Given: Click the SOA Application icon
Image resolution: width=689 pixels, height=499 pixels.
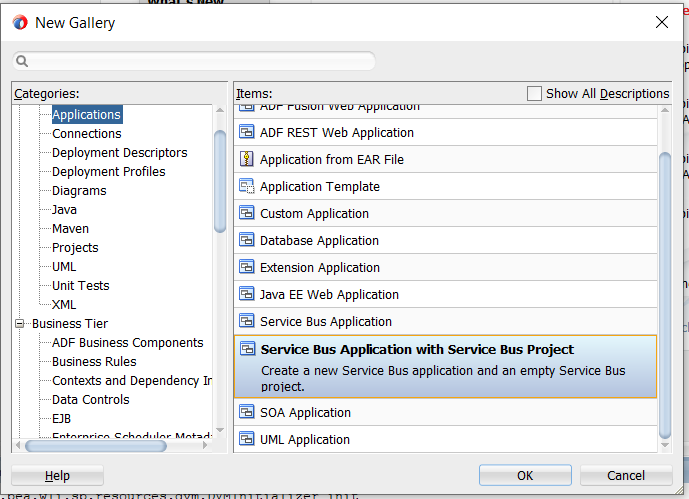Looking at the screenshot, I should pyautogui.click(x=246, y=412).
